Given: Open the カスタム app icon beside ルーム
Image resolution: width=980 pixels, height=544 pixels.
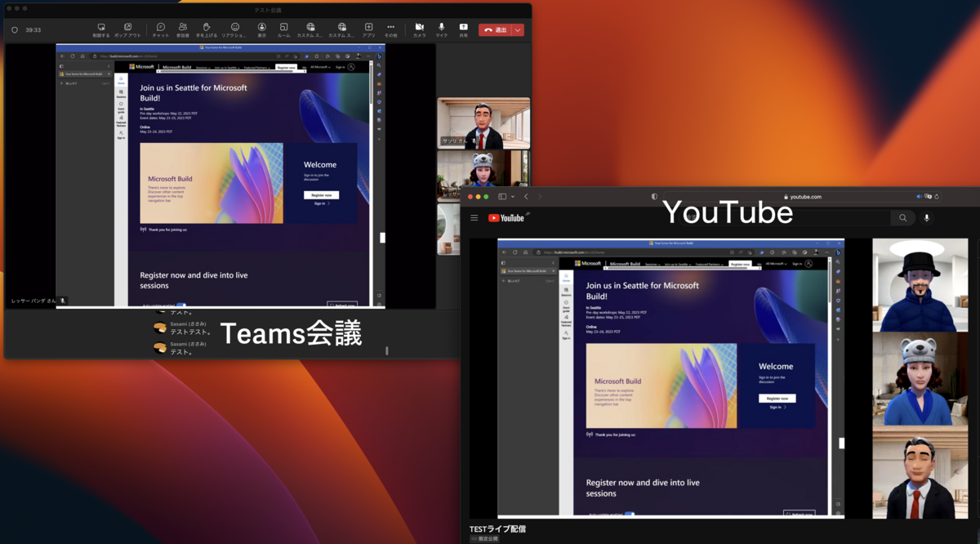Looking at the screenshot, I should coord(310,30).
